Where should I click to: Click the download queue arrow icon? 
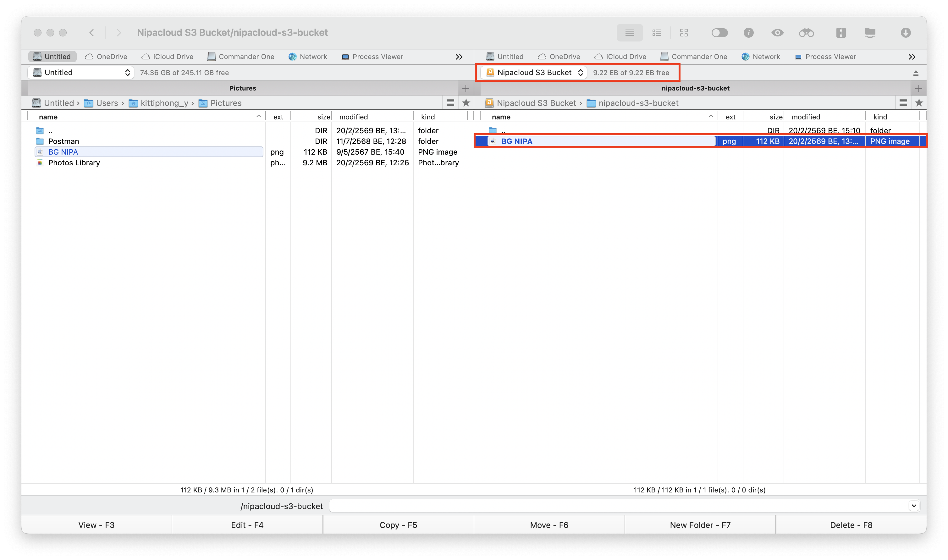click(905, 33)
